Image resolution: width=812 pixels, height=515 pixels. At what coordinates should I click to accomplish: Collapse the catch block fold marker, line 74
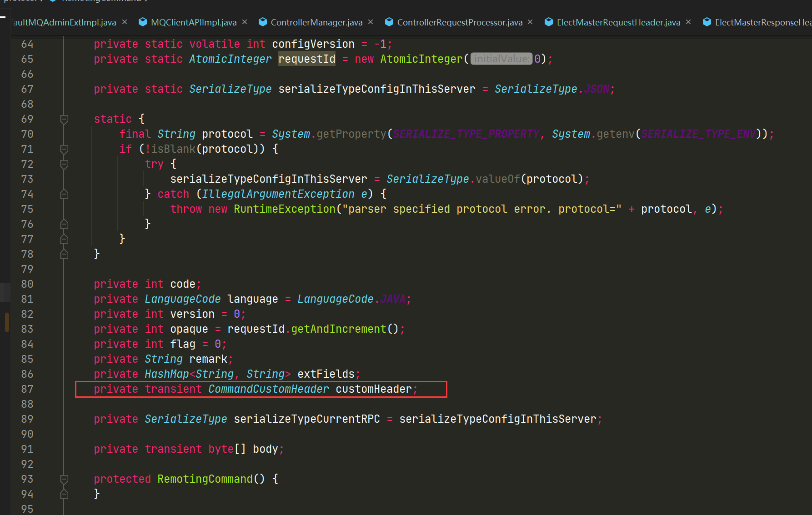pyautogui.click(x=64, y=194)
